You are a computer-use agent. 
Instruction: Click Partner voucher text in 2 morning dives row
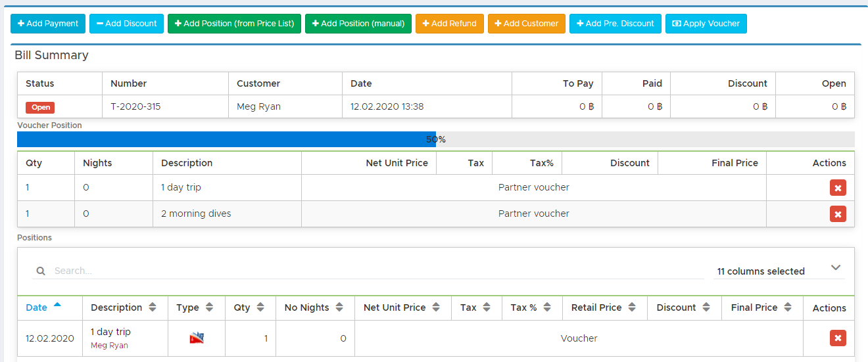coord(534,214)
